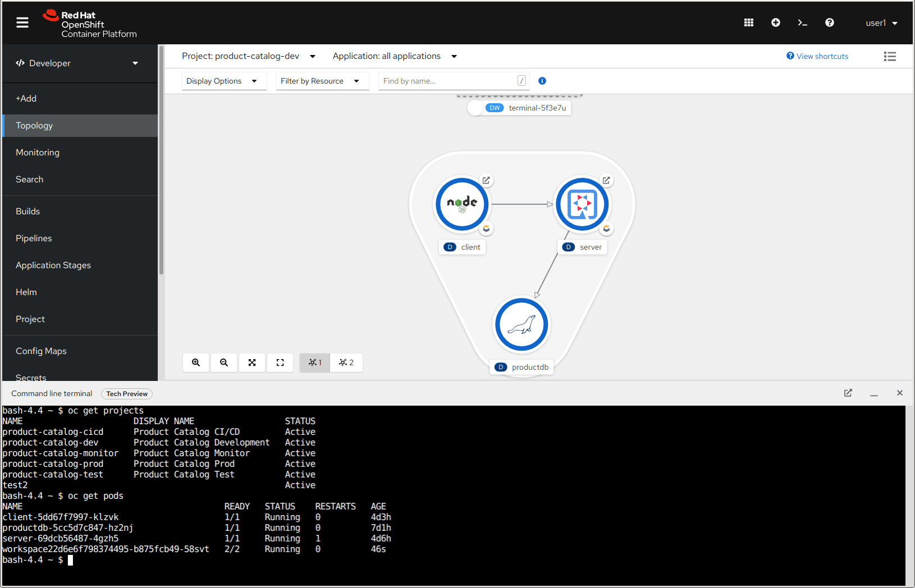Select Topology in the sidebar
This screenshot has height=588, width=915.
[x=80, y=126]
